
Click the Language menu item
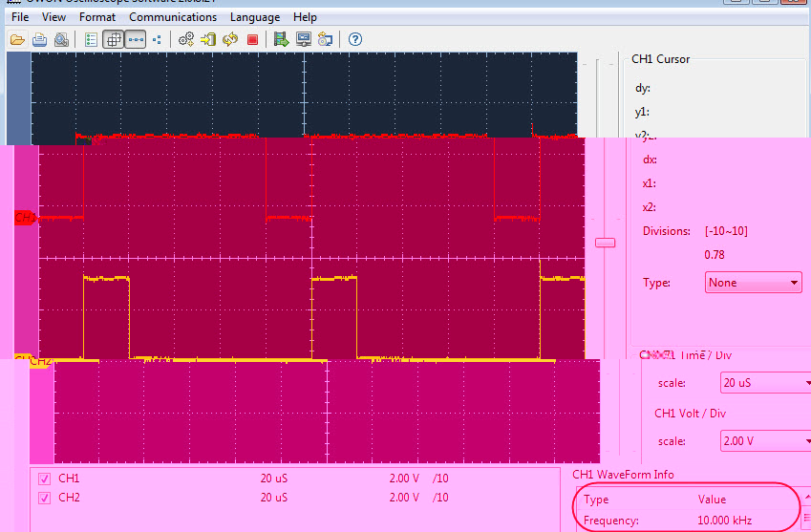pyautogui.click(x=254, y=17)
